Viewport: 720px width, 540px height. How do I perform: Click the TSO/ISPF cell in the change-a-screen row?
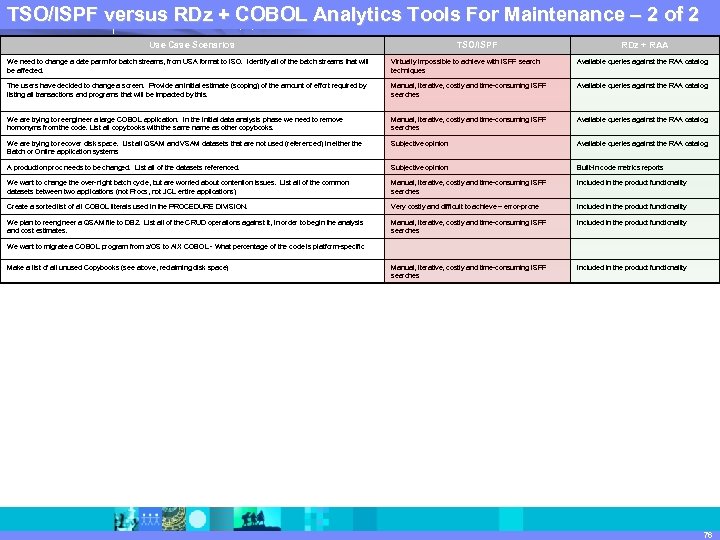(477, 95)
